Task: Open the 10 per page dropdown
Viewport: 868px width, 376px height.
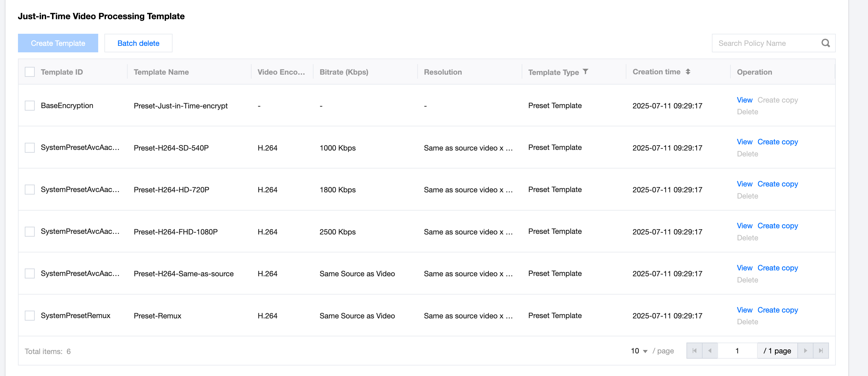Action: pos(639,351)
